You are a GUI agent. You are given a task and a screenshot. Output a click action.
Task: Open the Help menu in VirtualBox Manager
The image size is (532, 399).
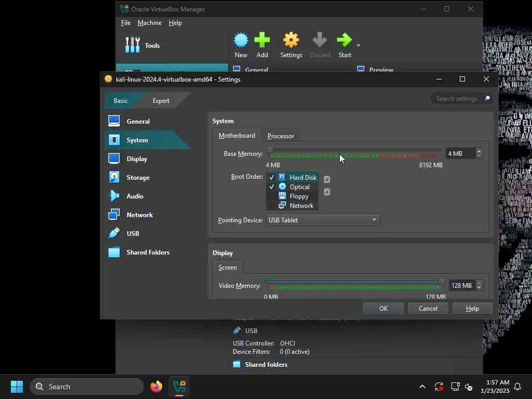pyautogui.click(x=175, y=23)
